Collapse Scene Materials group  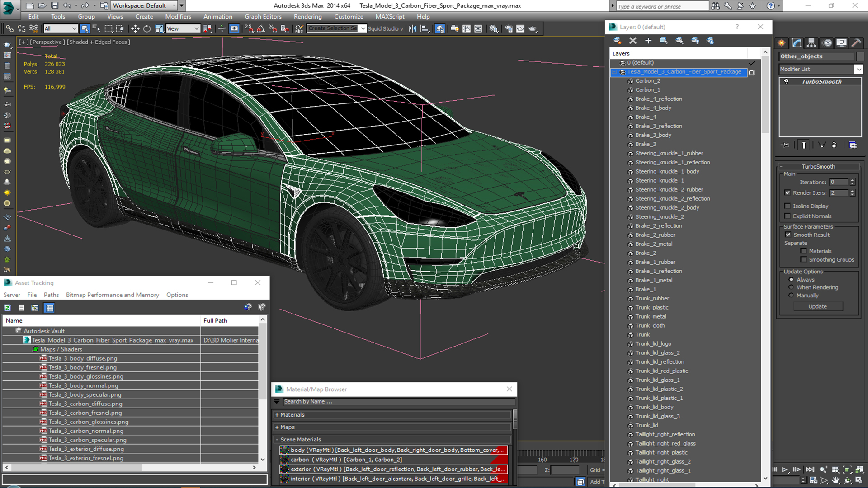tap(277, 440)
